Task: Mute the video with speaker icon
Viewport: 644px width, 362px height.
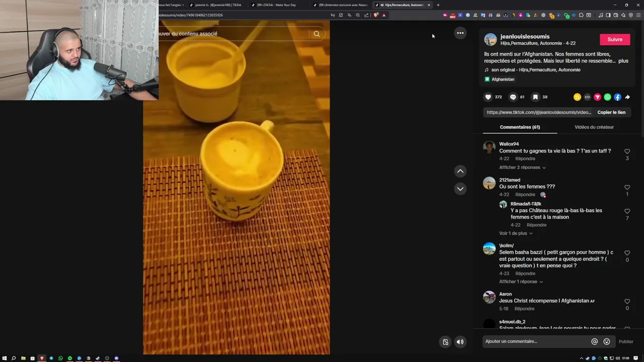Action: click(460, 342)
